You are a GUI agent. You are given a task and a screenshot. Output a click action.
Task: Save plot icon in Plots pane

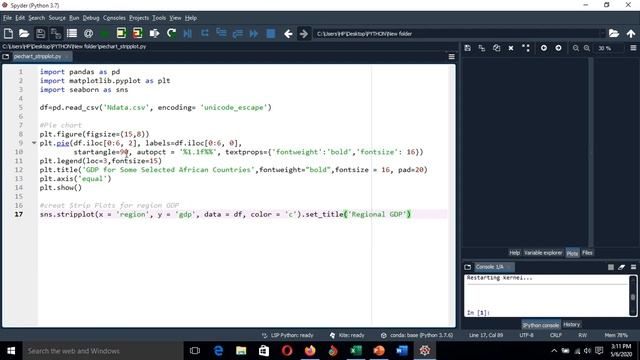click(468, 48)
